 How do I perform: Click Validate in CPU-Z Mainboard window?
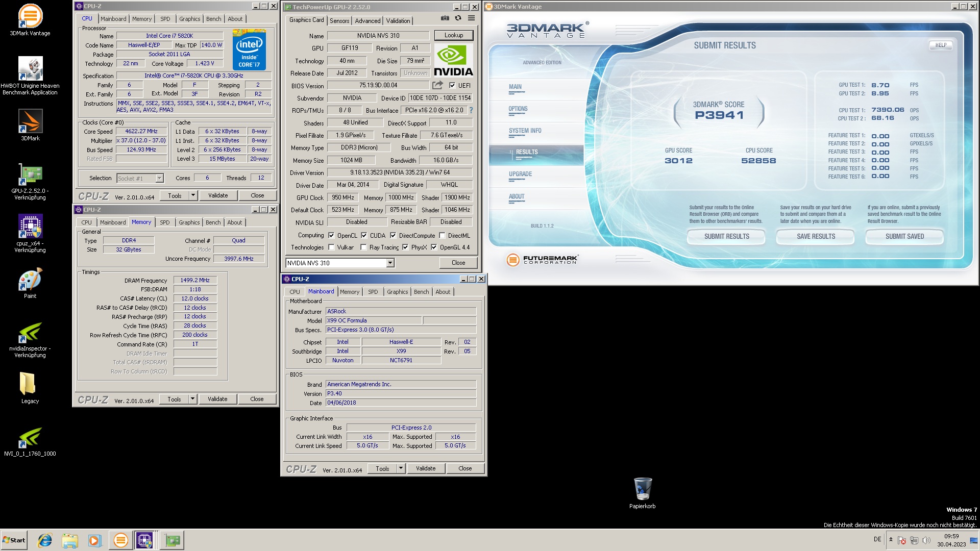426,468
